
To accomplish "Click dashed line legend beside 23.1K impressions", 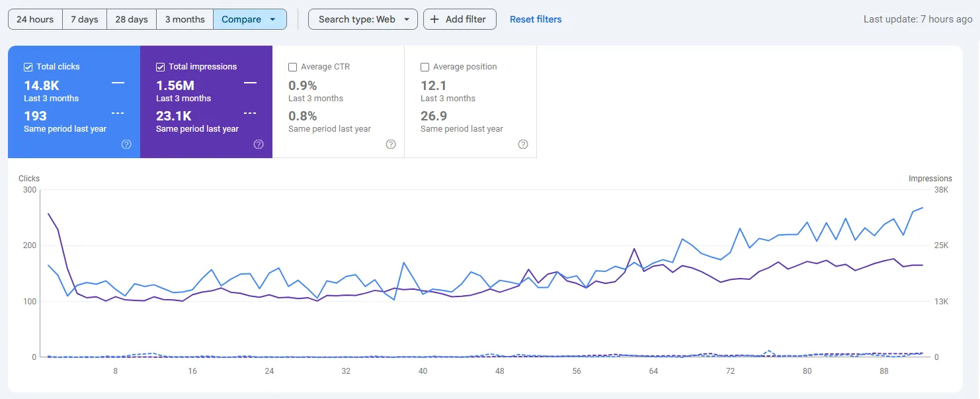I will [x=250, y=113].
